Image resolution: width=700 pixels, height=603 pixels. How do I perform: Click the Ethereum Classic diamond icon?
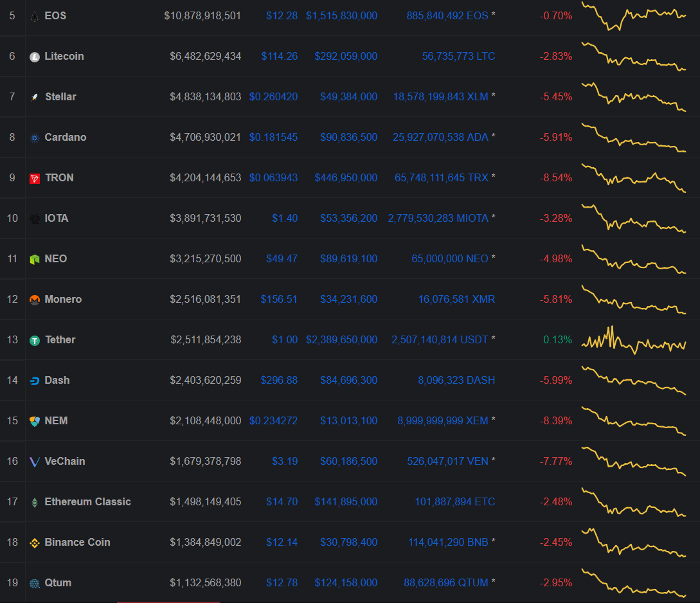[x=34, y=503]
